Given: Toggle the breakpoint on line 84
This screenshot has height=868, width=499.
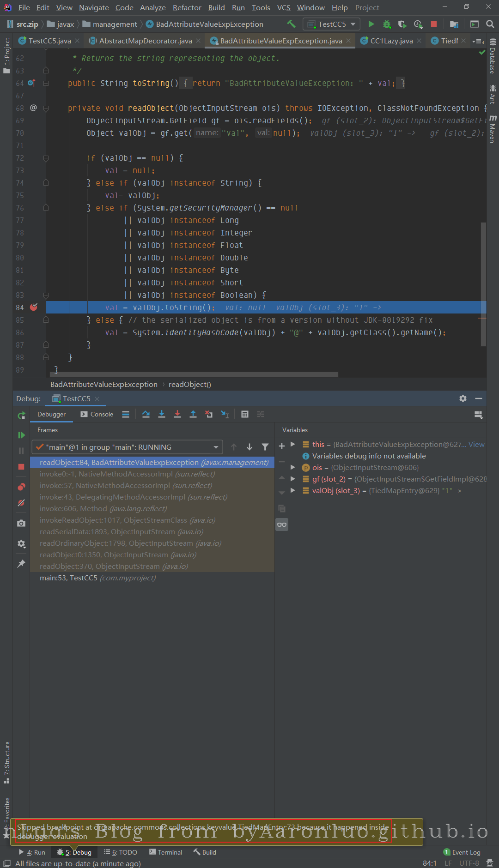Looking at the screenshot, I should coord(34,307).
